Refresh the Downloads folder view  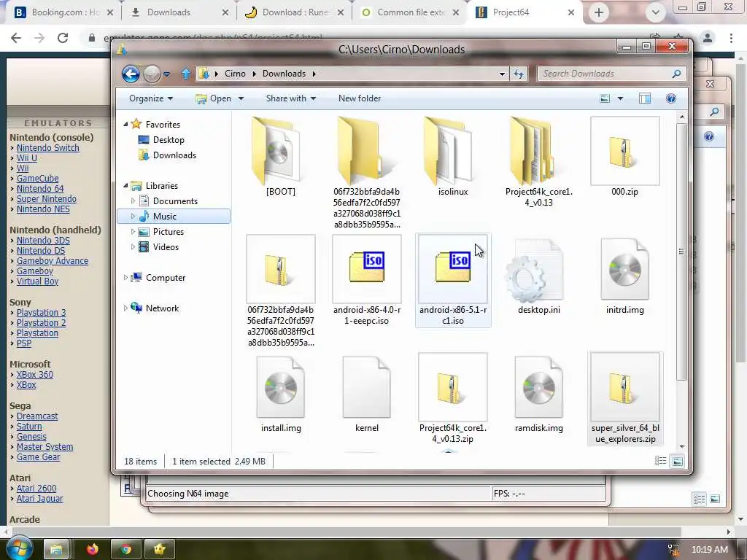click(519, 74)
